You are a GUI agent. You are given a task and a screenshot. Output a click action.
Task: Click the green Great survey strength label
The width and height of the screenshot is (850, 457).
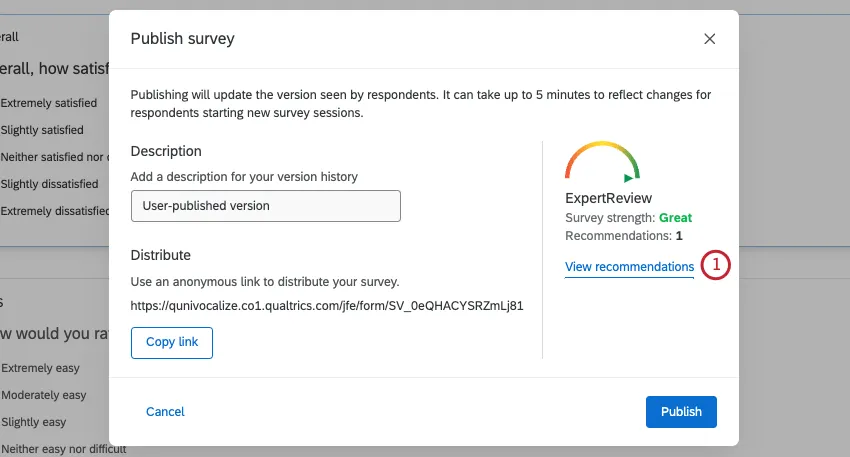coord(675,218)
